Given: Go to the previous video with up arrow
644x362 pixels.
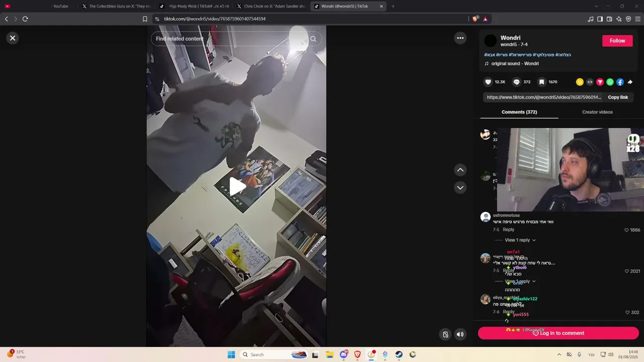Looking at the screenshot, I should tap(460, 170).
